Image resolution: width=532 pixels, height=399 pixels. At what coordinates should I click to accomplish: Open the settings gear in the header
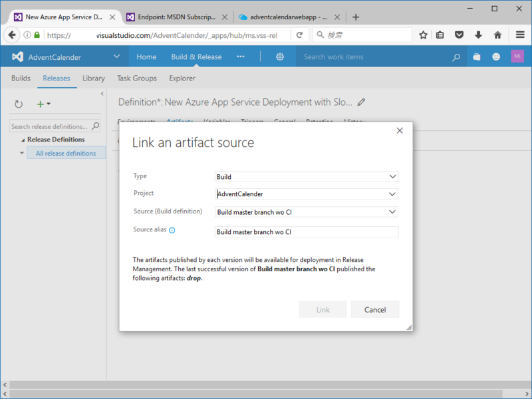click(x=279, y=57)
